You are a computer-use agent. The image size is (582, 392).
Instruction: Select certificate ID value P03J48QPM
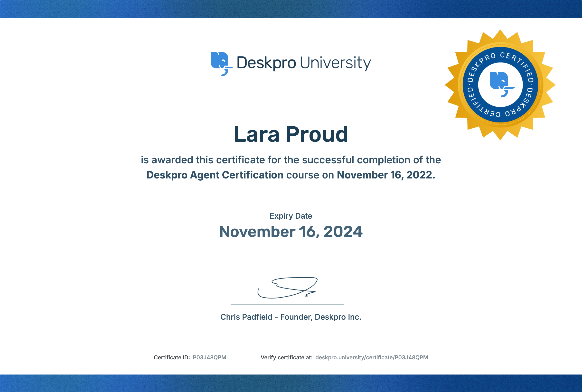[x=209, y=357]
